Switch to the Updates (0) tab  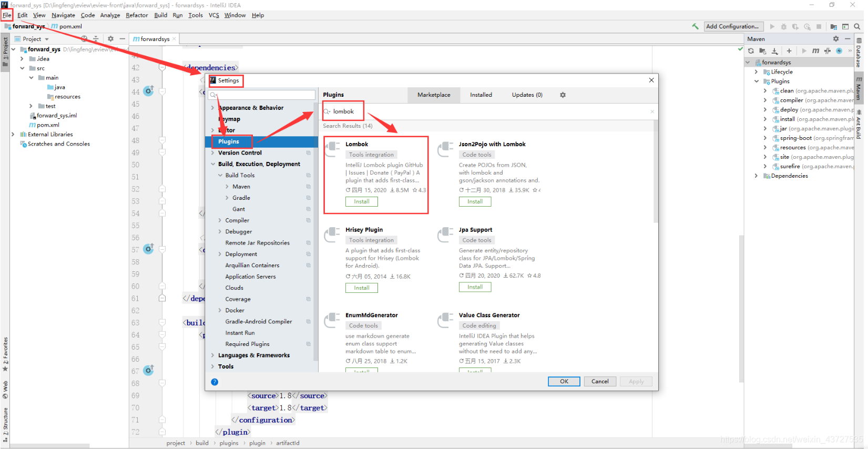pyautogui.click(x=527, y=95)
